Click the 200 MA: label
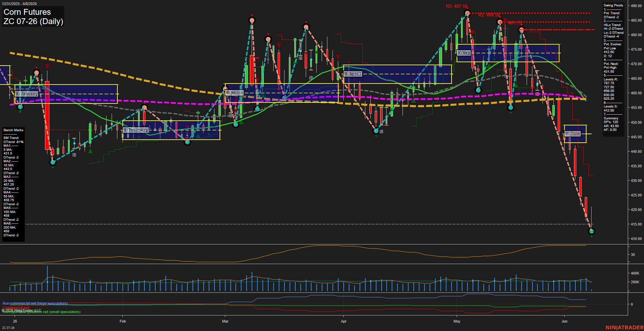644x331 pixels. (x=10, y=228)
